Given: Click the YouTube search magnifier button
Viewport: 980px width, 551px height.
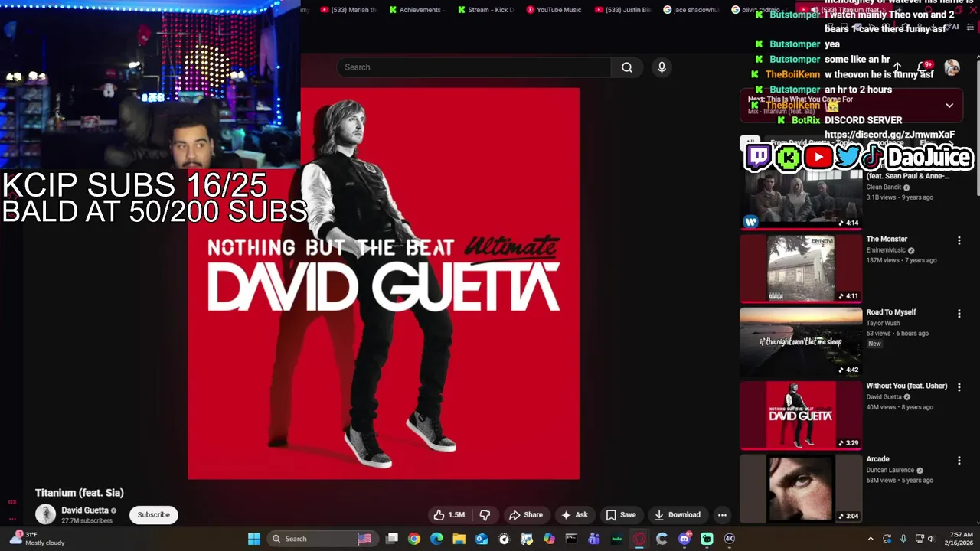Looking at the screenshot, I should [627, 67].
